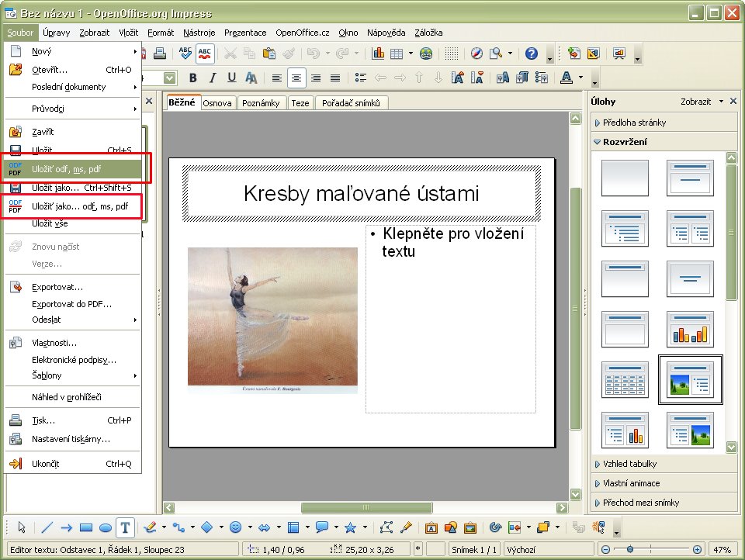Screen dimensions: 745x560
Task: Expand Přechod mezi snímky section
Action: click(664, 503)
